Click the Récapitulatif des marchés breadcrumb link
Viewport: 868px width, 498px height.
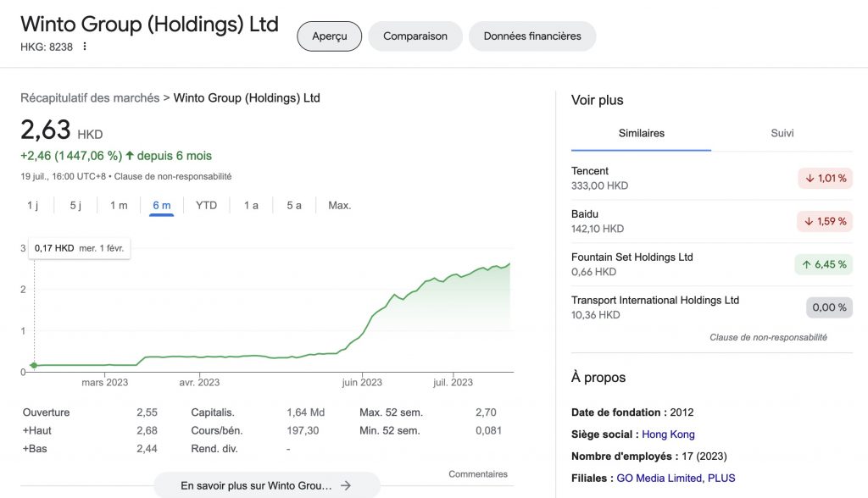pyautogui.click(x=90, y=98)
